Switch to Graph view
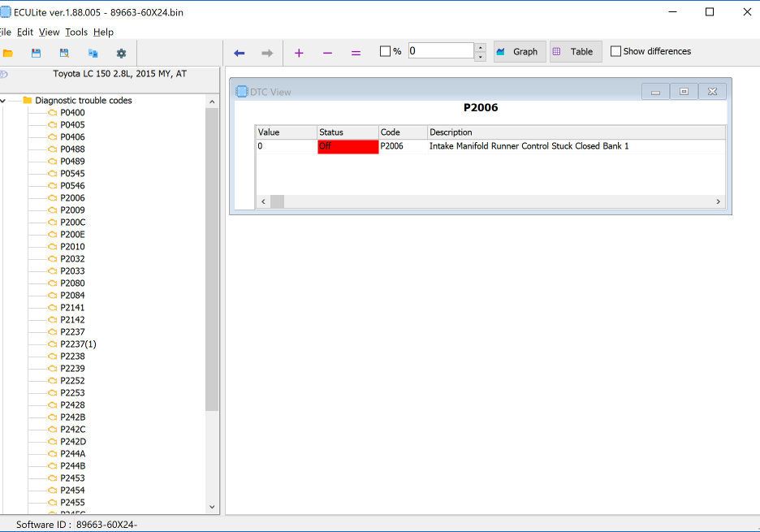This screenshot has height=532, width=760. pyautogui.click(x=519, y=51)
